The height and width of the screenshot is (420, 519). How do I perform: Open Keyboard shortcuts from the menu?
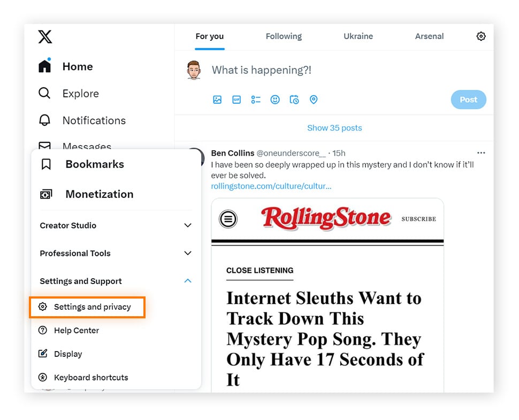(90, 377)
